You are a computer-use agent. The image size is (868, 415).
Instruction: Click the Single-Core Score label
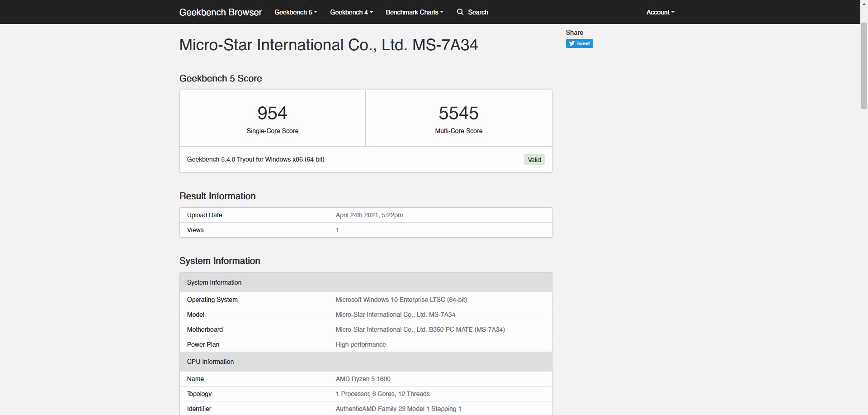272,131
